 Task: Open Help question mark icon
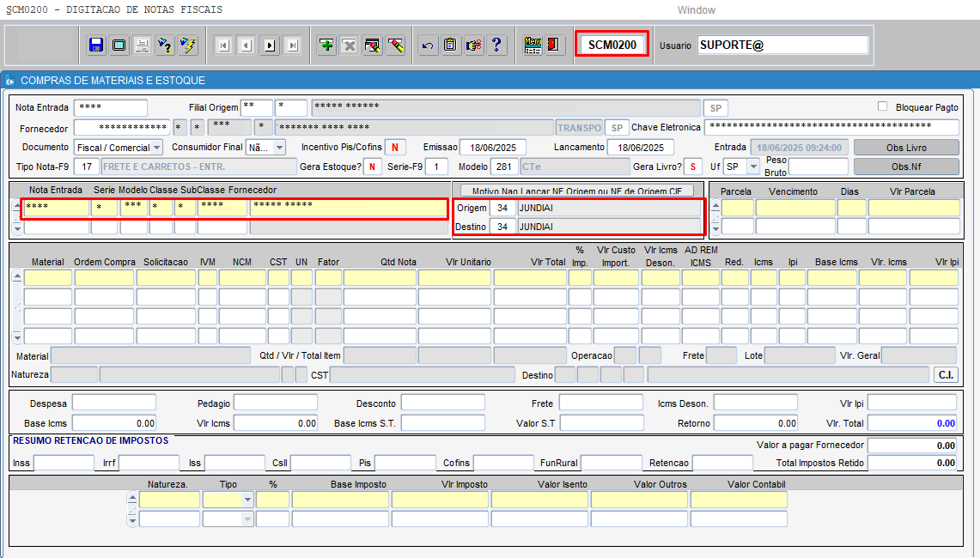point(496,45)
